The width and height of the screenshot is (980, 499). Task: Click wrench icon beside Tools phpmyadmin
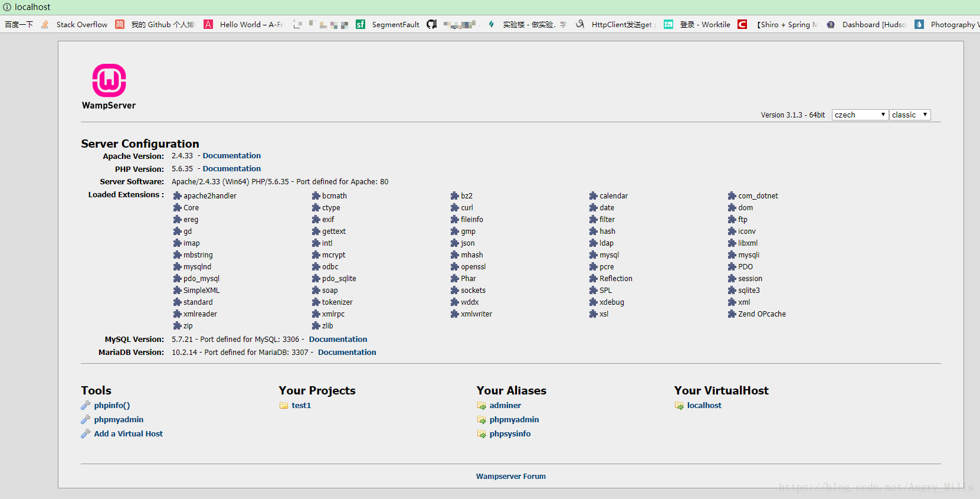tap(86, 420)
